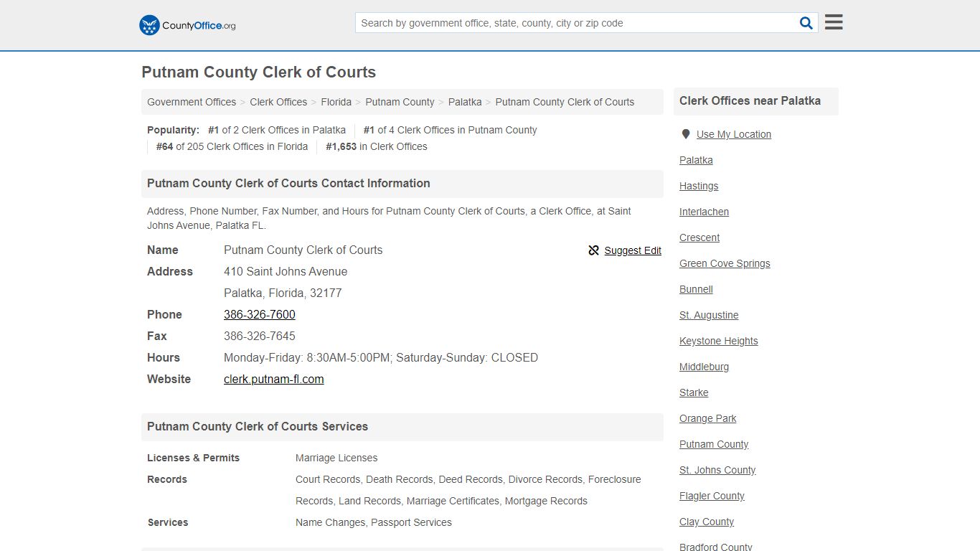This screenshot has height=551, width=980.
Task: Click #1 of 2 Clerk Offices in Palatka ranking
Action: click(277, 130)
